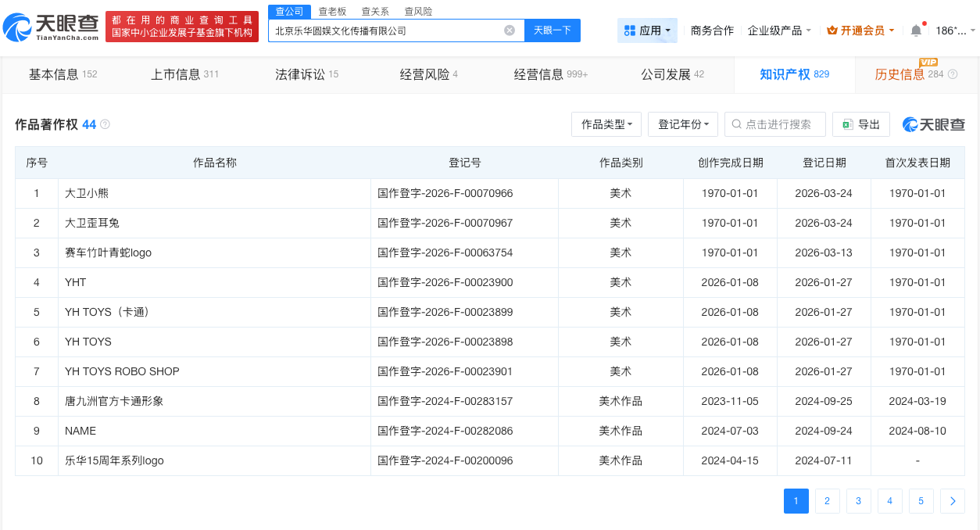Click the 天眼查 logo at top left
980x530 pixels.
tap(51, 24)
